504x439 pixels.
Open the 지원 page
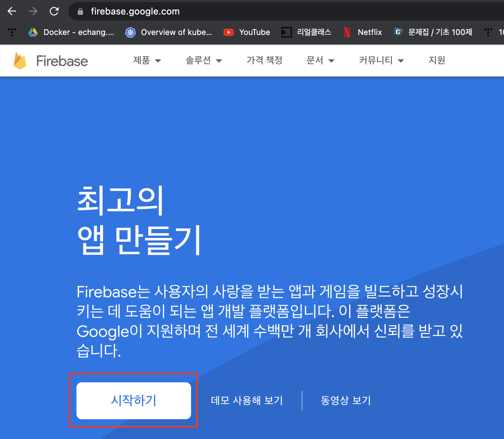click(x=437, y=60)
